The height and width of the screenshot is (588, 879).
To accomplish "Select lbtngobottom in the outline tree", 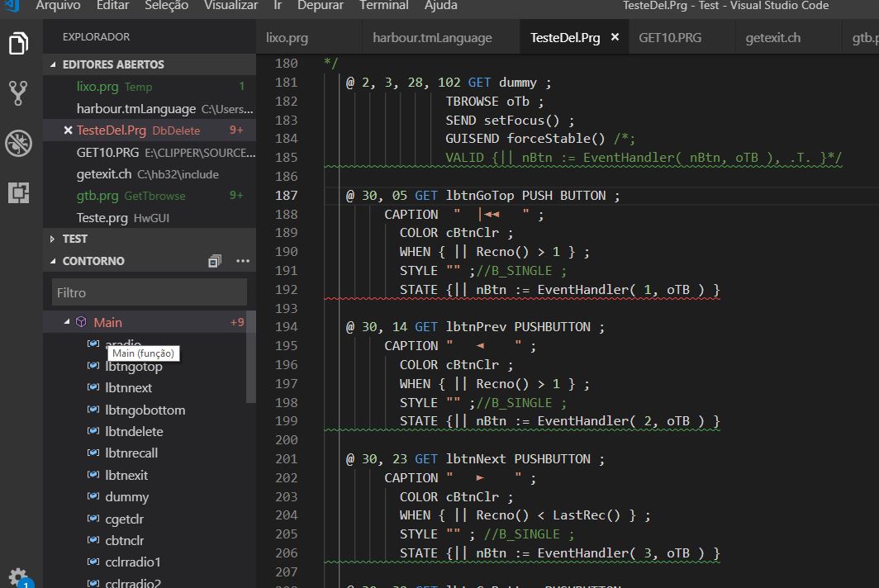I will tap(145, 410).
